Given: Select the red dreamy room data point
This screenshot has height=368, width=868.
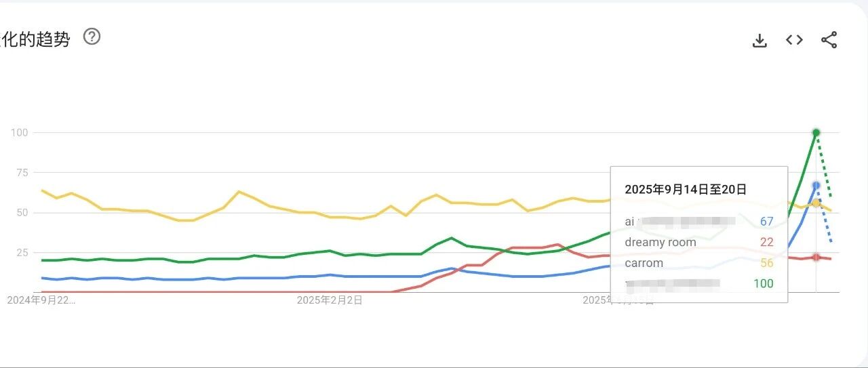Looking at the screenshot, I should tap(816, 257).
